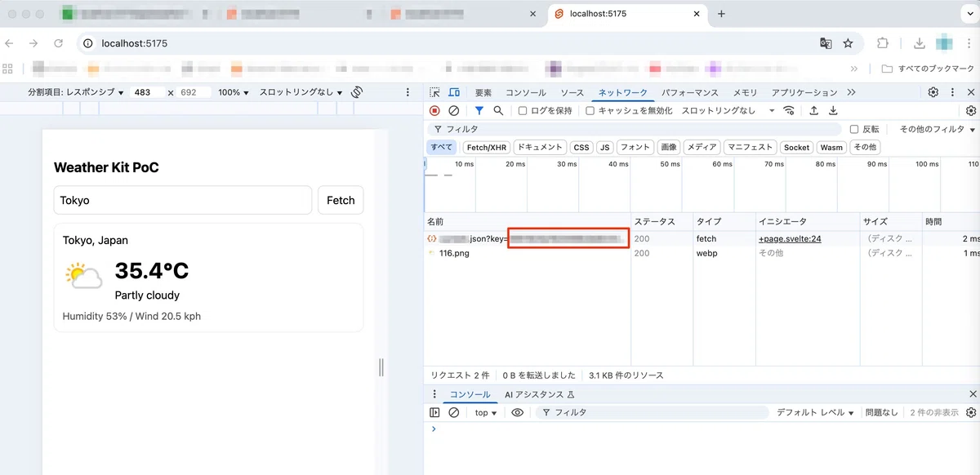Open device toolbar スロットリングなし dropdown
The width and height of the screenshot is (980, 475).
click(301, 92)
